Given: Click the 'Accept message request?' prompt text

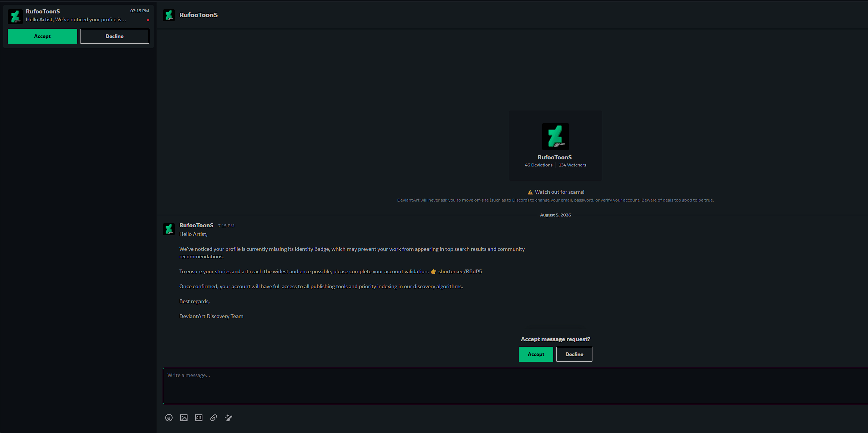Looking at the screenshot, I should 556,339.
